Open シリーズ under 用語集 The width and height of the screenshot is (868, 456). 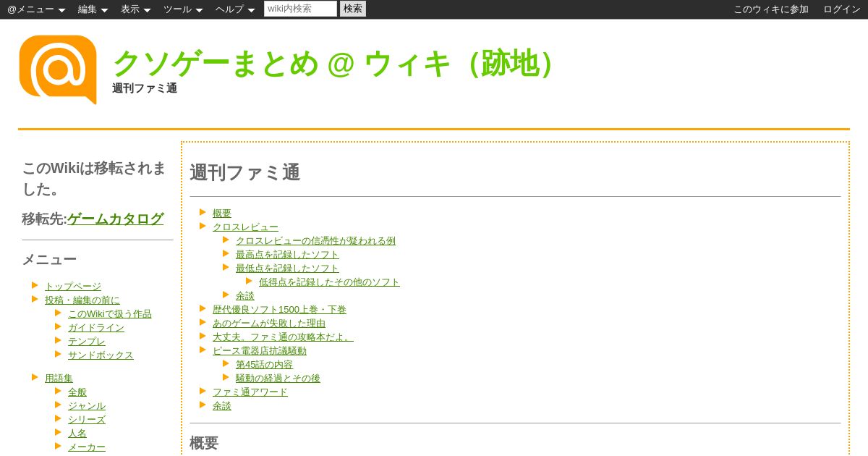pyautogui.click(x=87, y=420)
